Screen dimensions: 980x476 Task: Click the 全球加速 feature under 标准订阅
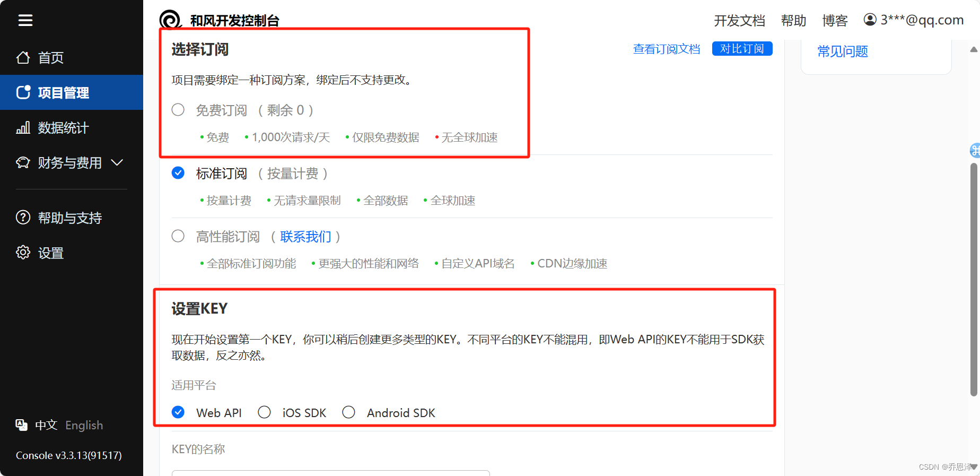click(x=453, y=201)
